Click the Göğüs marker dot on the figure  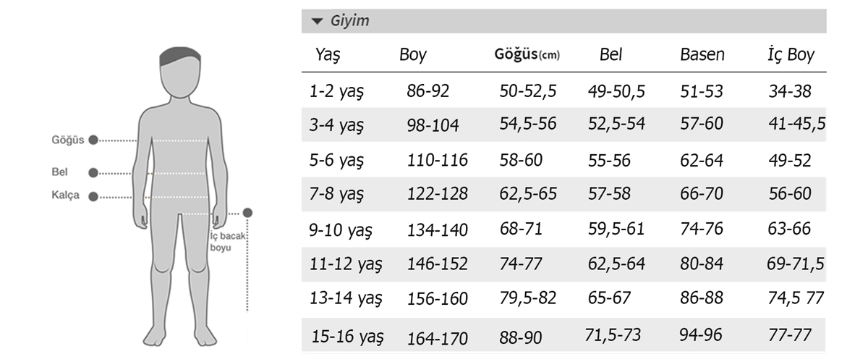93,140
